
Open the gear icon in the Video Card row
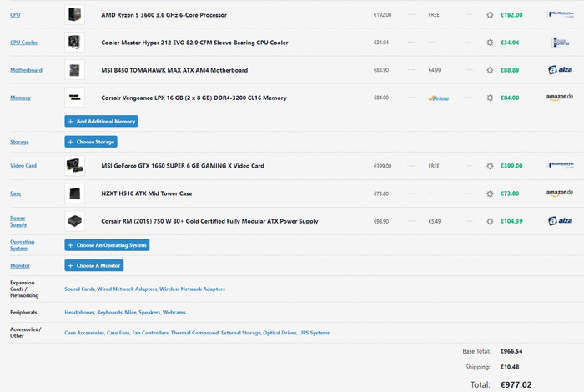[x=490, y=166]
